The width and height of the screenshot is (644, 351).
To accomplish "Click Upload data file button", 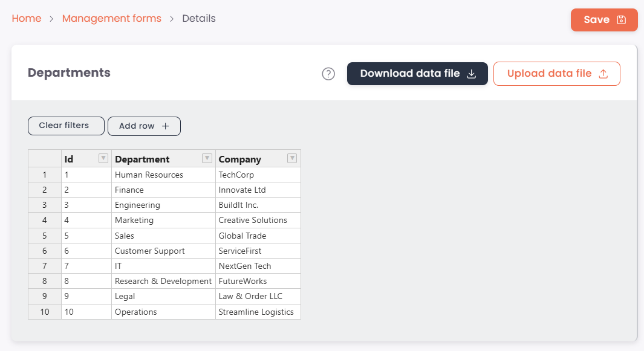I will point(556,74).
